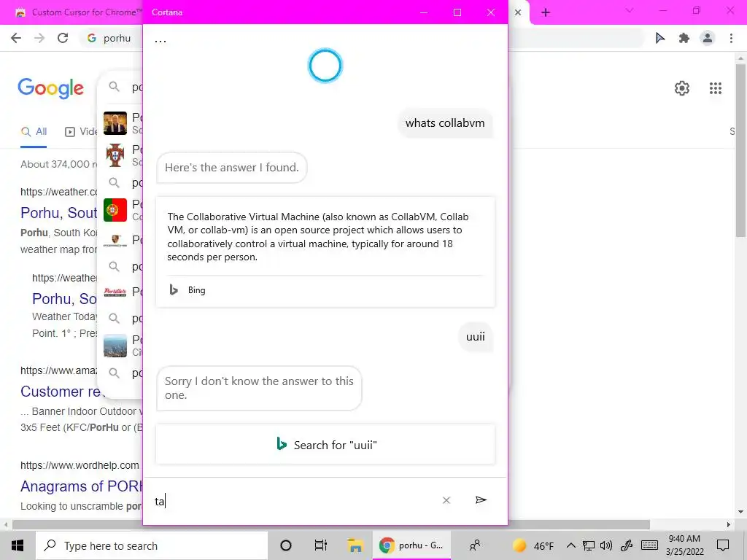This screenshot has height=560, width=747.
Task: Open File Explorer from the taskbar
Action: pyautogui.click(x=355, y=545)
